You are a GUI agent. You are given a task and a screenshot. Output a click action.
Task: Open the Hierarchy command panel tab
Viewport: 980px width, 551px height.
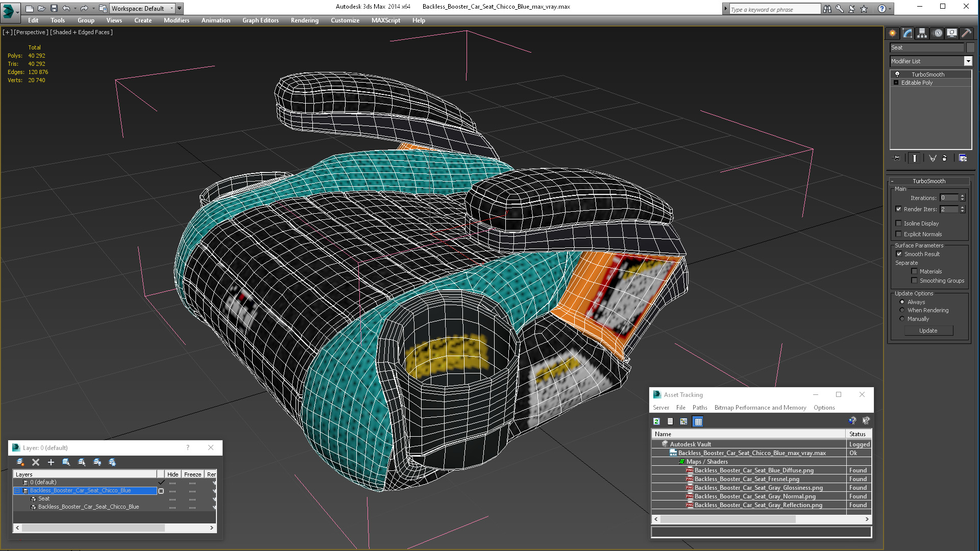[x=922, y=33]
